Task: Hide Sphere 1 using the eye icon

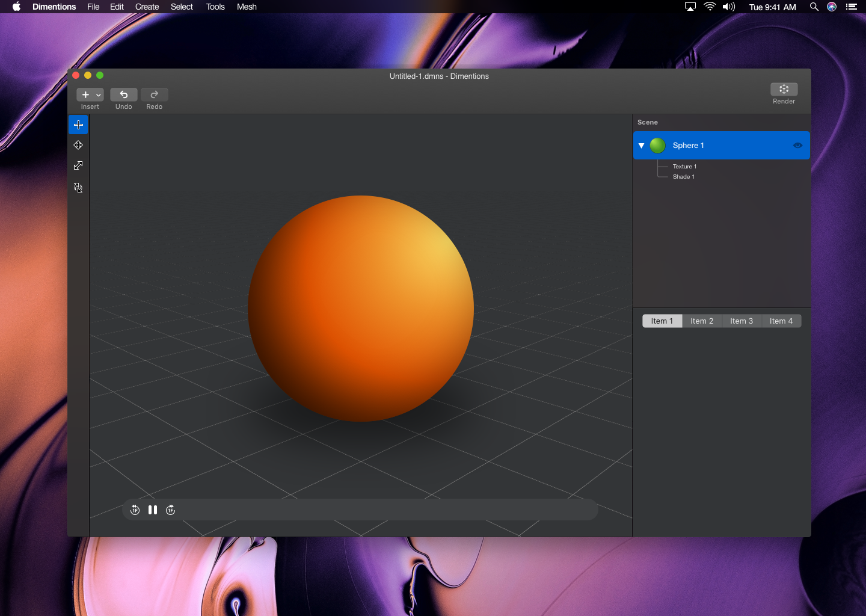Action: click(797, 146)
